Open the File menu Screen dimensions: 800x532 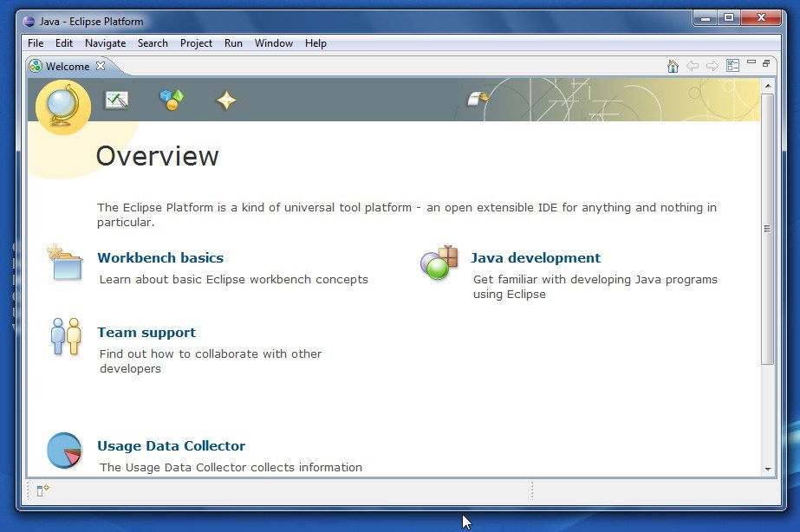click(35, 42)
